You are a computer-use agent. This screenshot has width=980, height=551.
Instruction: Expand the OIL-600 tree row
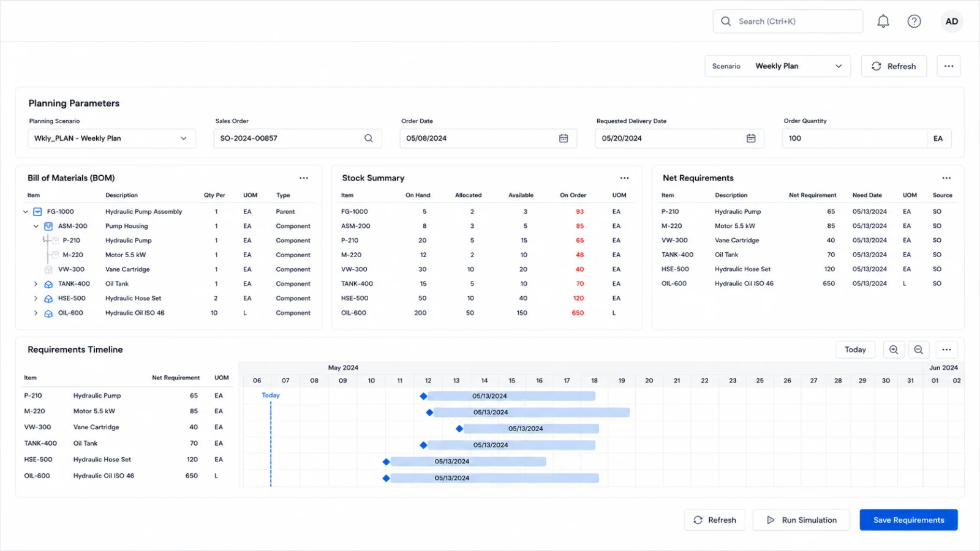[36, 313]
